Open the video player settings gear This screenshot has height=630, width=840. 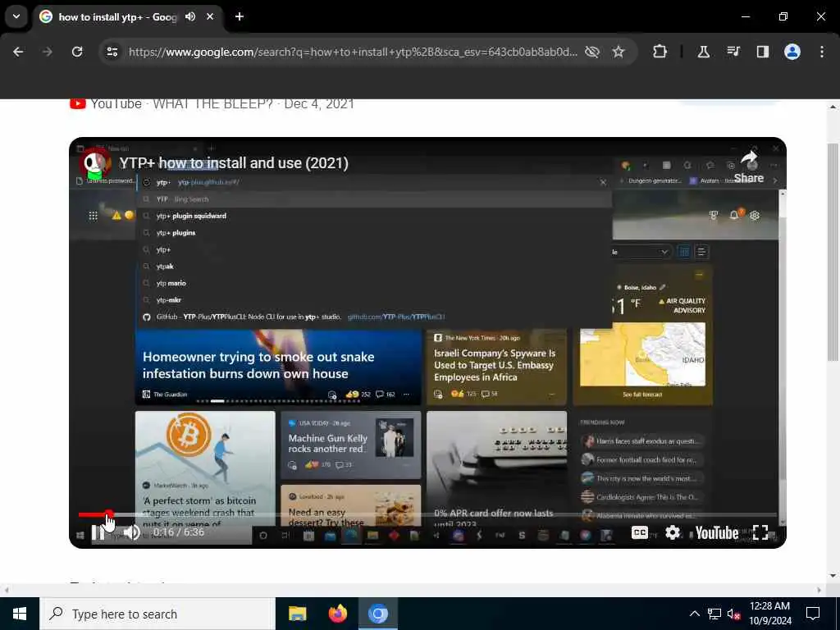(673, 532)
